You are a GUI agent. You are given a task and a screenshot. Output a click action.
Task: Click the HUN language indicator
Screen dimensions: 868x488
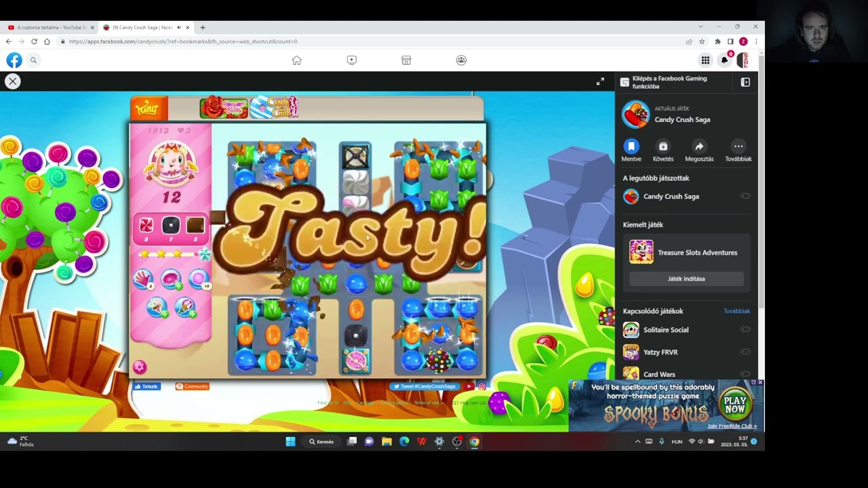pyautogui.click(x=677, y=441)
